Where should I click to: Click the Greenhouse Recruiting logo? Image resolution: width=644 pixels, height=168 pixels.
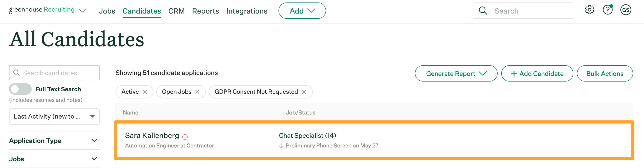pos(42,10)
